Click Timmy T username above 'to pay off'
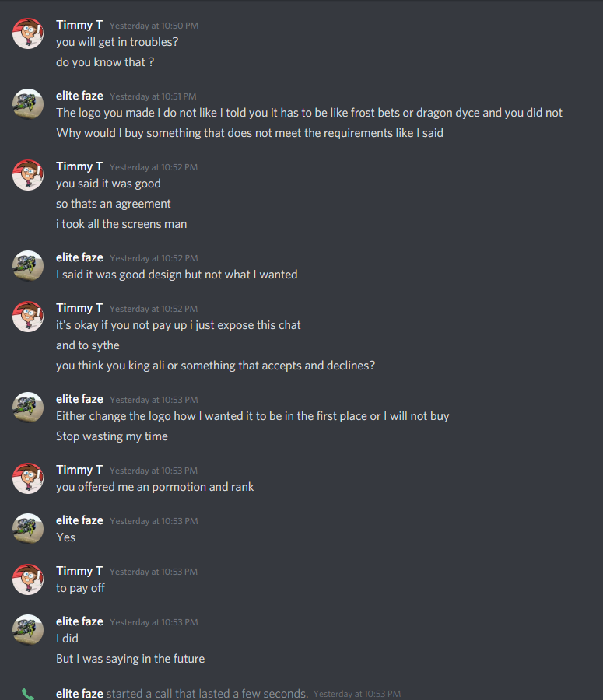The width and height of the screenshot is (603, 700). [x=79, y=571]
